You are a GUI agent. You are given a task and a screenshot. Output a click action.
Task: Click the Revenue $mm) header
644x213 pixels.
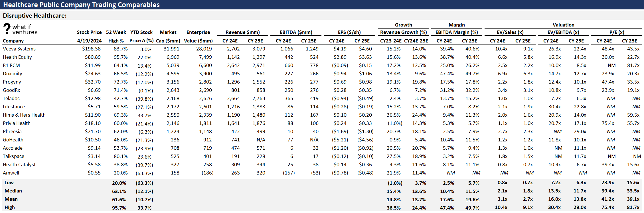(x=243, y=32)
